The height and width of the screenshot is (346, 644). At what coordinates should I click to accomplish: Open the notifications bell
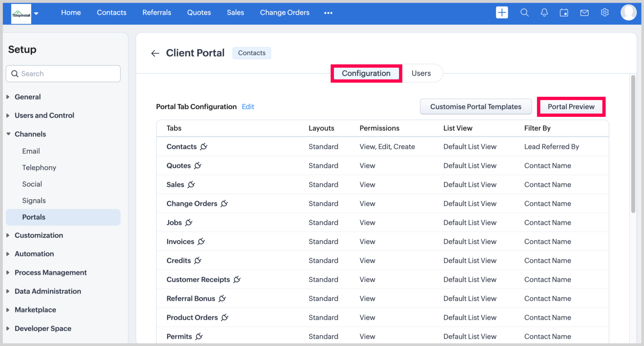click(544, 12)
